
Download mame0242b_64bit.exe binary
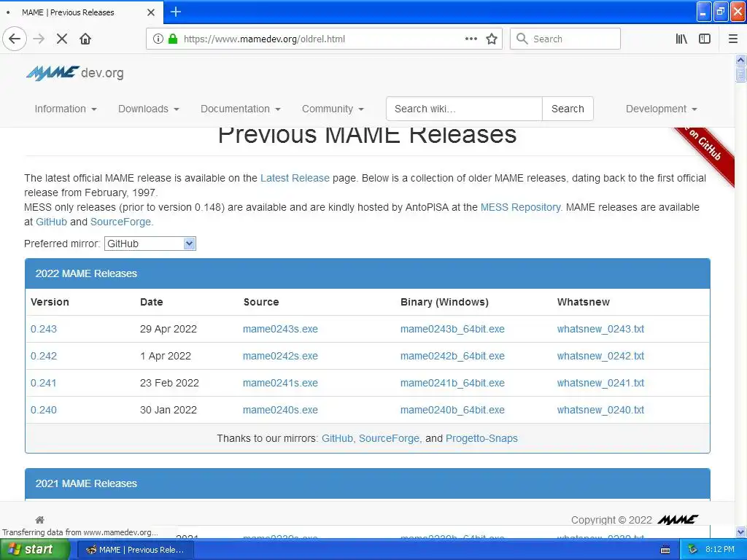(452, 356)
